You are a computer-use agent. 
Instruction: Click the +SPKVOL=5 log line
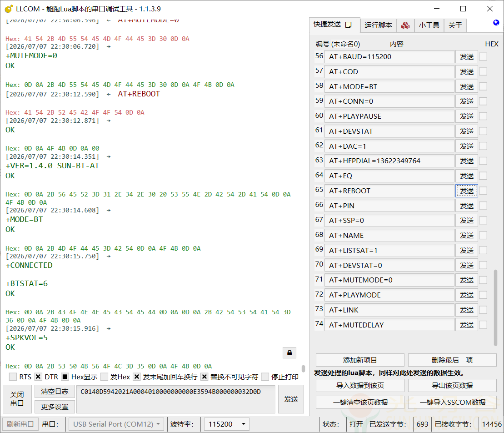[27, 337]
